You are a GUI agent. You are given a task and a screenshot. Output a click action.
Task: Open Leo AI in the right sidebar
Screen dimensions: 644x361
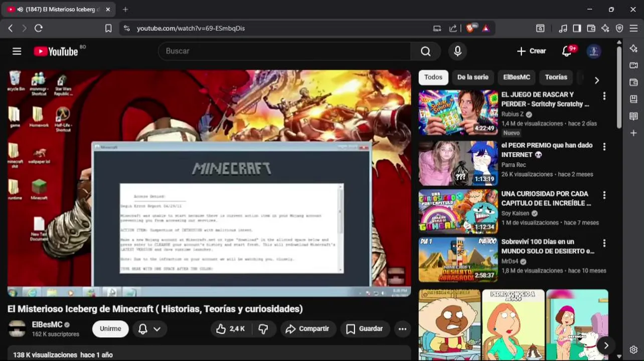[633, 49]
